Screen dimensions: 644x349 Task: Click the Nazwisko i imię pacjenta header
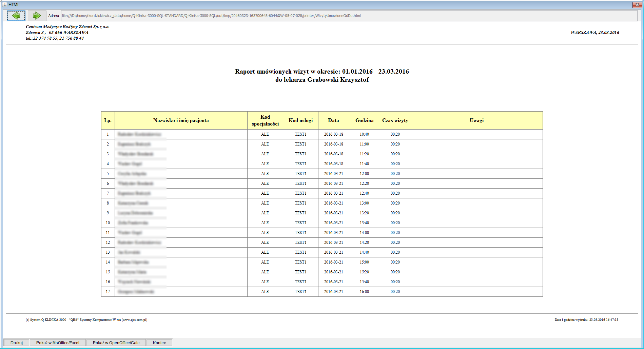click(181, 120)
